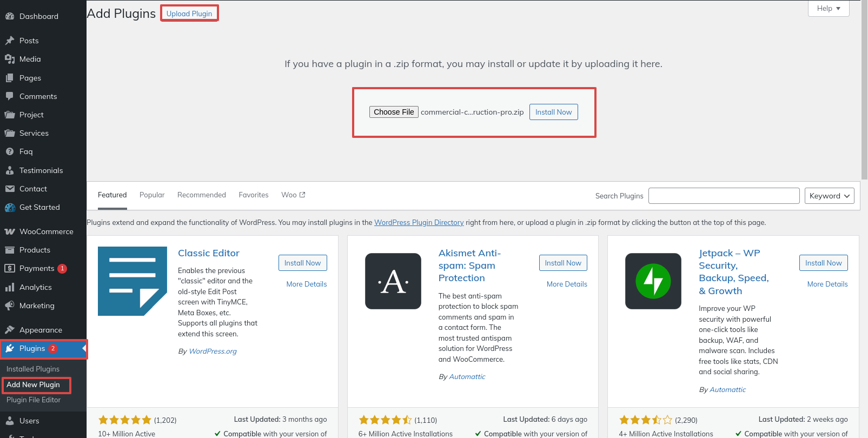Click the Plugins plug icon

(x=10, y=348)
